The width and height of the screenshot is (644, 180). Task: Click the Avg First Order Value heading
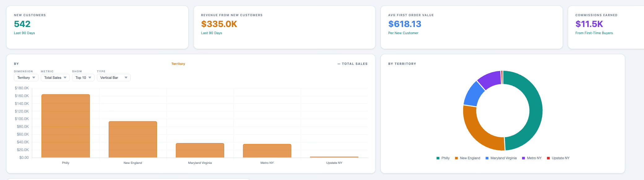(x=411, y=15)
